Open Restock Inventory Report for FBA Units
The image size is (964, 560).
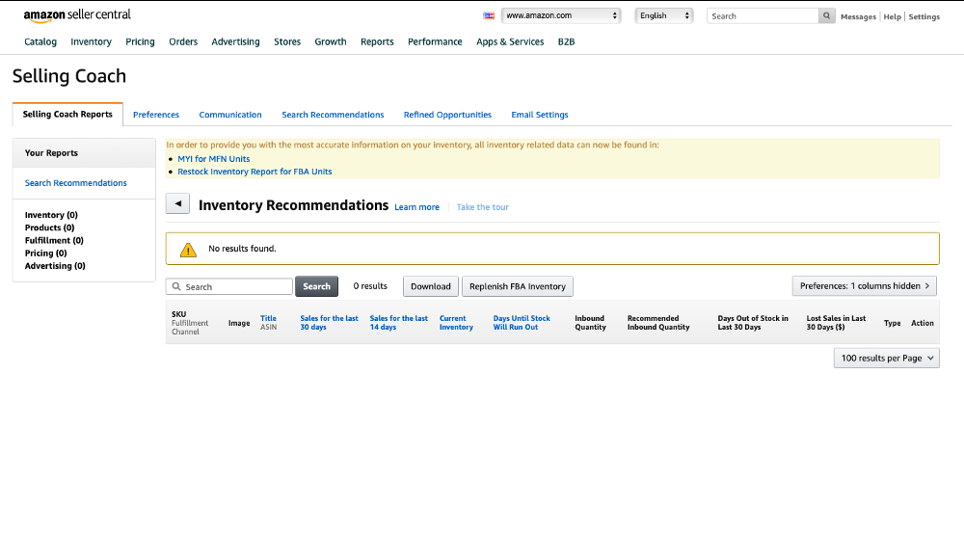(x=254, y=172)
